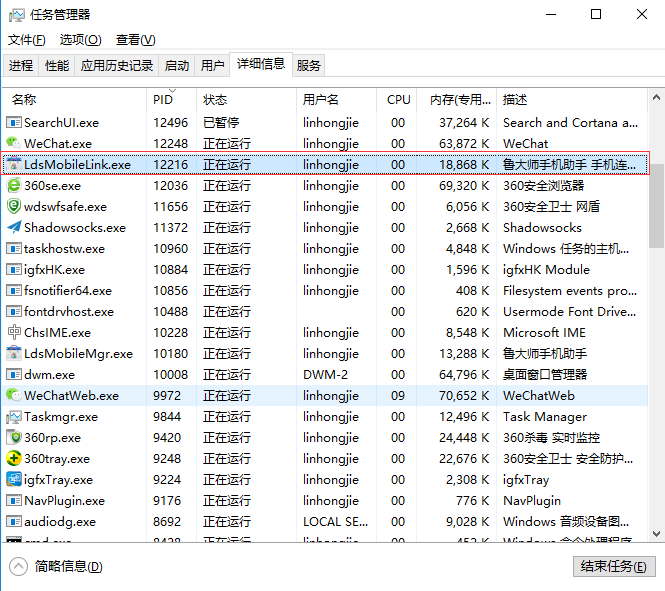Click the 鲁大师手机助手 description of LdsMobileMgr

pos(545,354)
